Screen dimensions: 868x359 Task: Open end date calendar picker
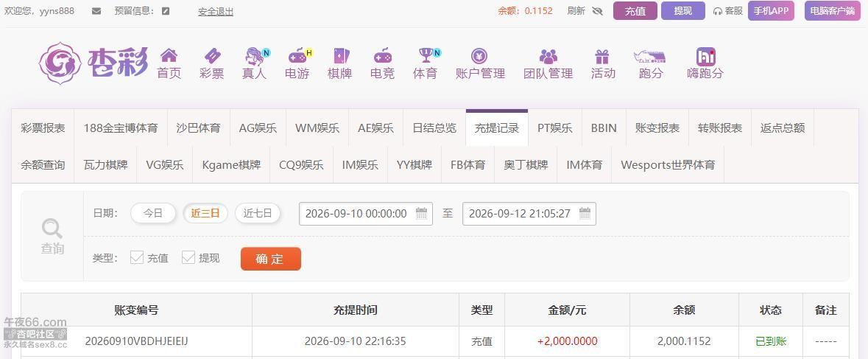point(585,213)
